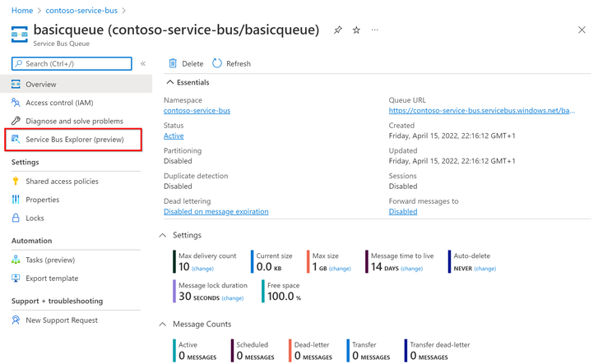Click the Service Bus Queue header icon
This screenshot has height=364, width=598.
point(20,35)
